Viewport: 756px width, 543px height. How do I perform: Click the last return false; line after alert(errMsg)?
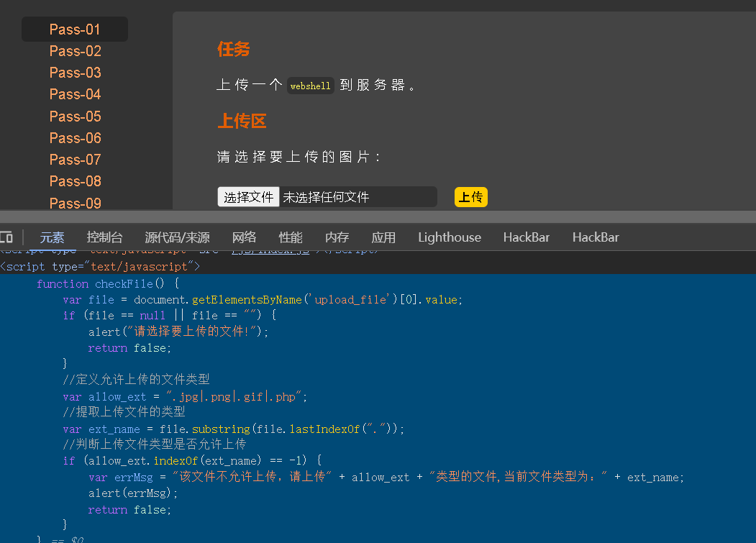click(x=129, y=510)
